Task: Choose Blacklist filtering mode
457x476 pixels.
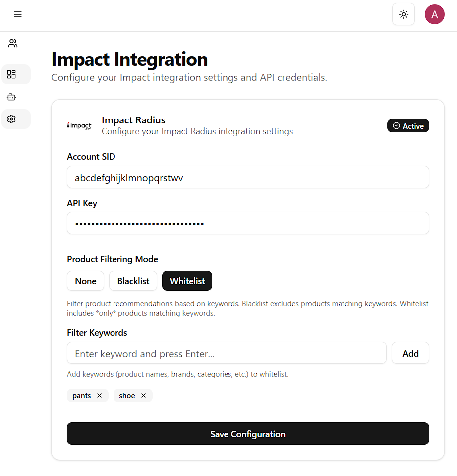Action: pyautogui.click(x=133, y=281)
